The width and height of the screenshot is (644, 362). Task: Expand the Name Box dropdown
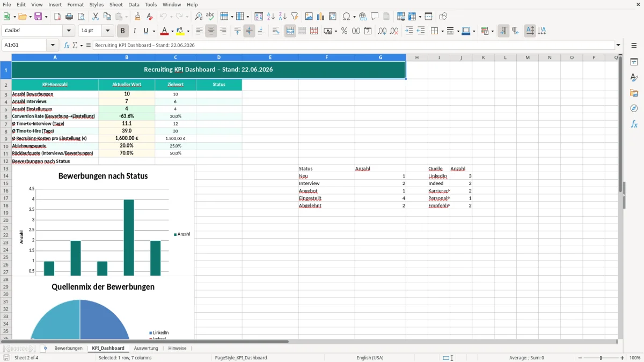pos(53,45)
